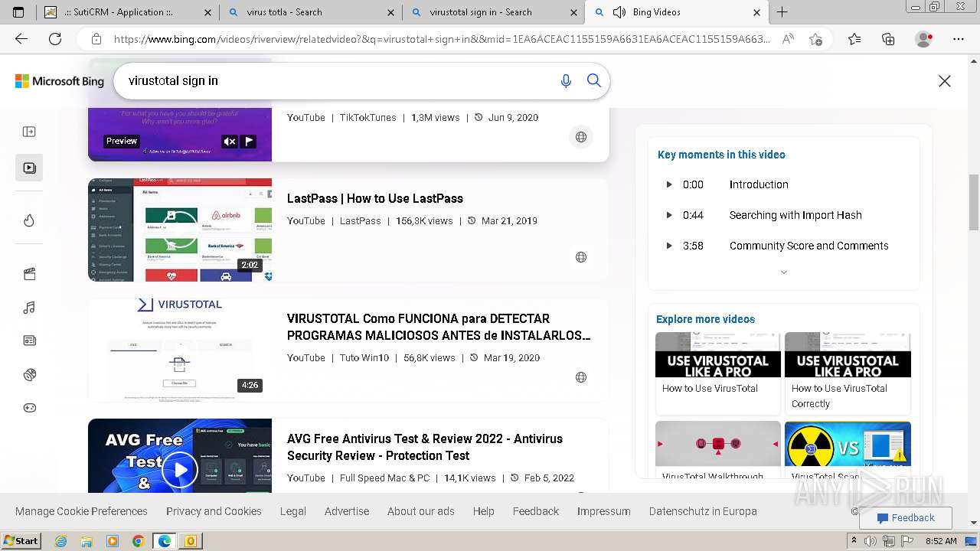
Task: Unmute the preview video speaker icon
Action: tap(229, 142)
